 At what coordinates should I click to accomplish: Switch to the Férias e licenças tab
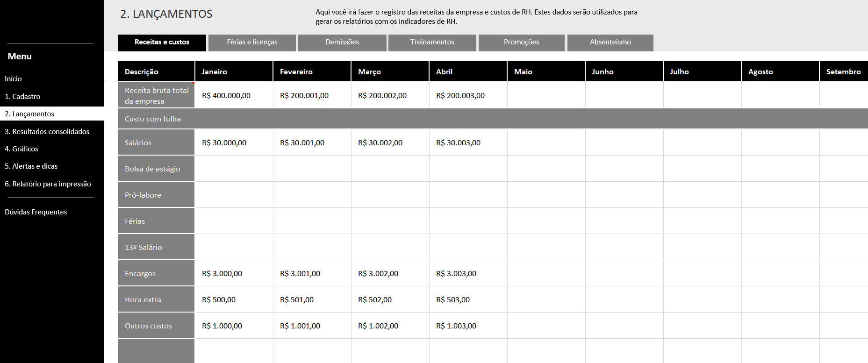pyautogui.click(x=252, y=43)
